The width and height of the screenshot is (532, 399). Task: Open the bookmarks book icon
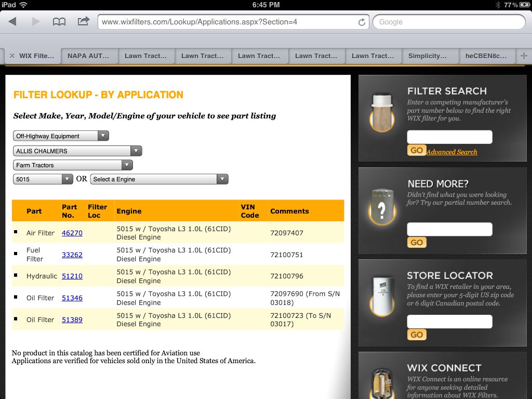59,22
